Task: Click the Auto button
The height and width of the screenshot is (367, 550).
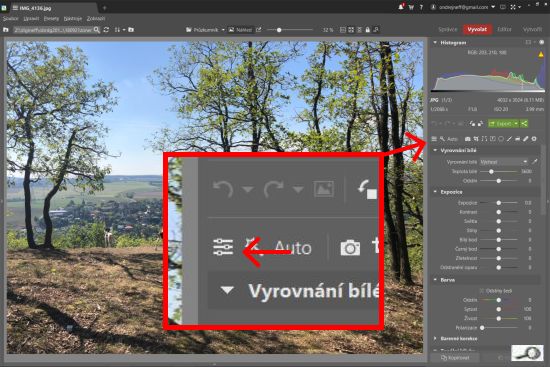Action: click(x=452, y=139)
